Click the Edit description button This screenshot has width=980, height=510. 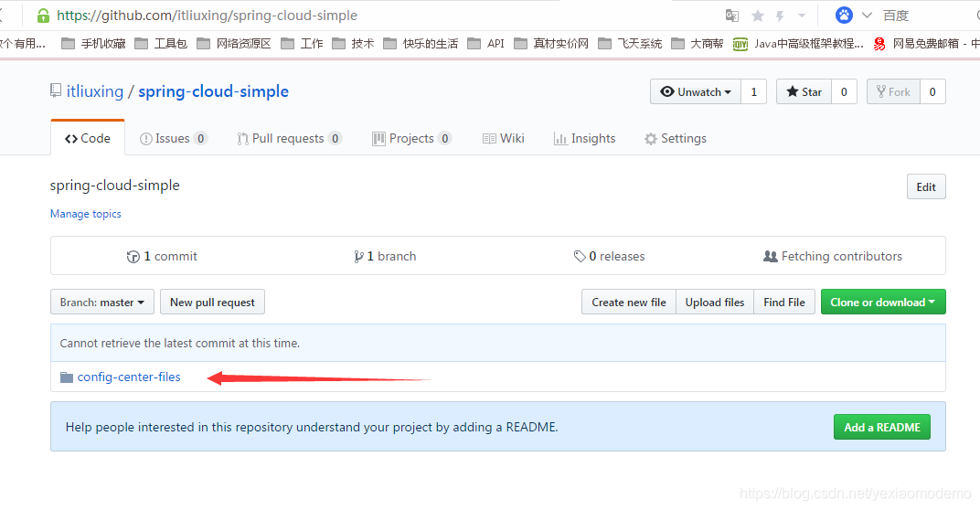pyautogui.click(x=926, y=186)
